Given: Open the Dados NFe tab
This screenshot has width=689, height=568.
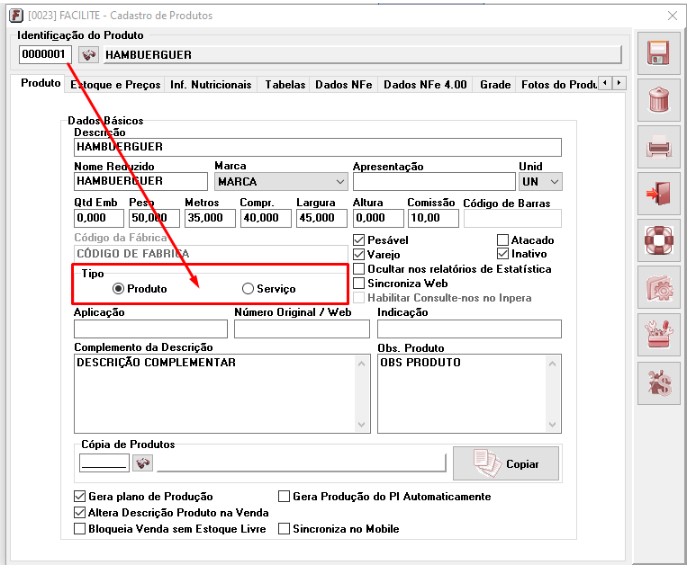Looking at the screenshot, I should coord(344,84).
